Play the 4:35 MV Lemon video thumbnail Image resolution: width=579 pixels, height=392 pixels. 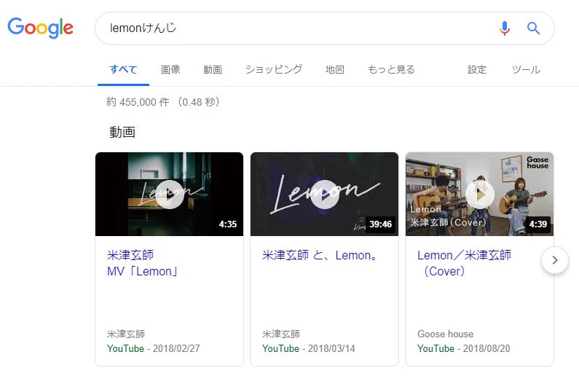click(x=170, y=195)
